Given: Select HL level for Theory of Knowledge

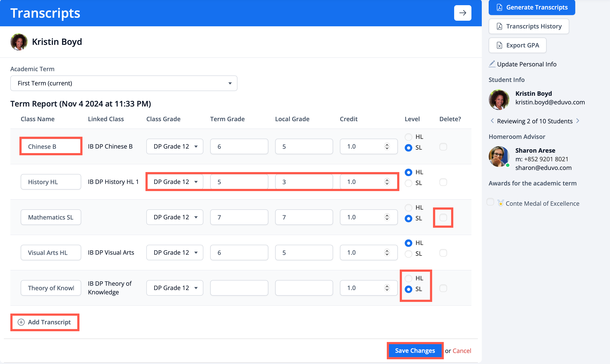Looking at the screenshot, I should click(408, 278).
